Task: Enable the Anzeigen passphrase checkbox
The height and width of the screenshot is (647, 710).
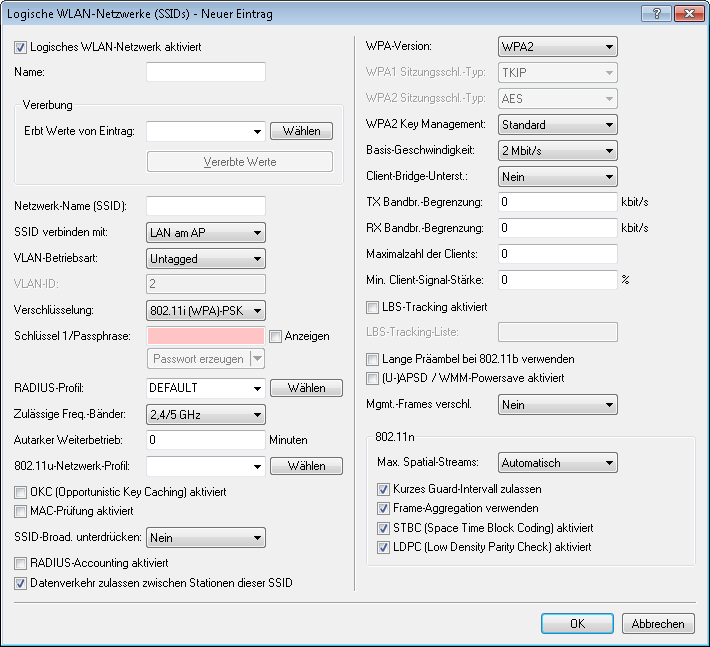Action: click(x=276, y=336)
